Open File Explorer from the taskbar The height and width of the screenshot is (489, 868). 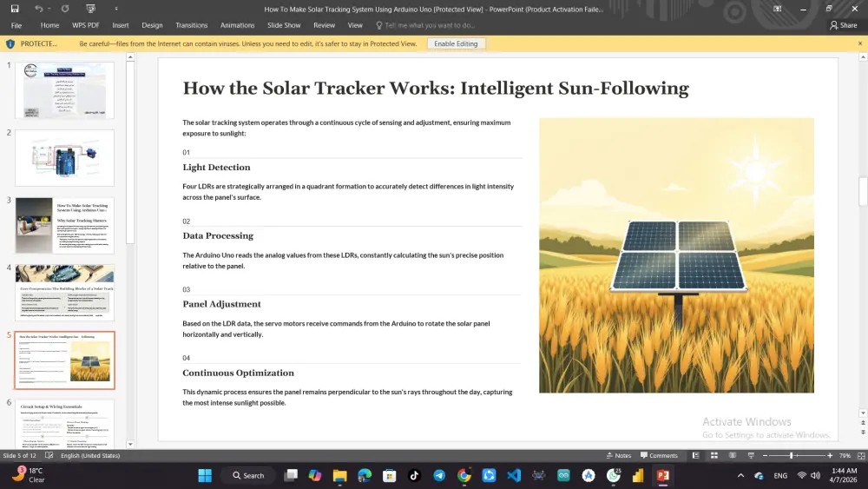[x=339, y=476]
